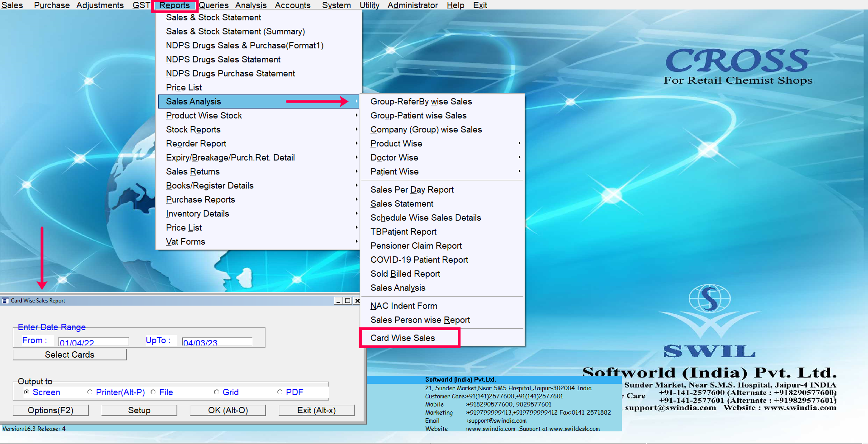The height and width of the screenshot is (444, 868).
Task: Open the Sales menu in menu bar
Action: pos(12,5)
